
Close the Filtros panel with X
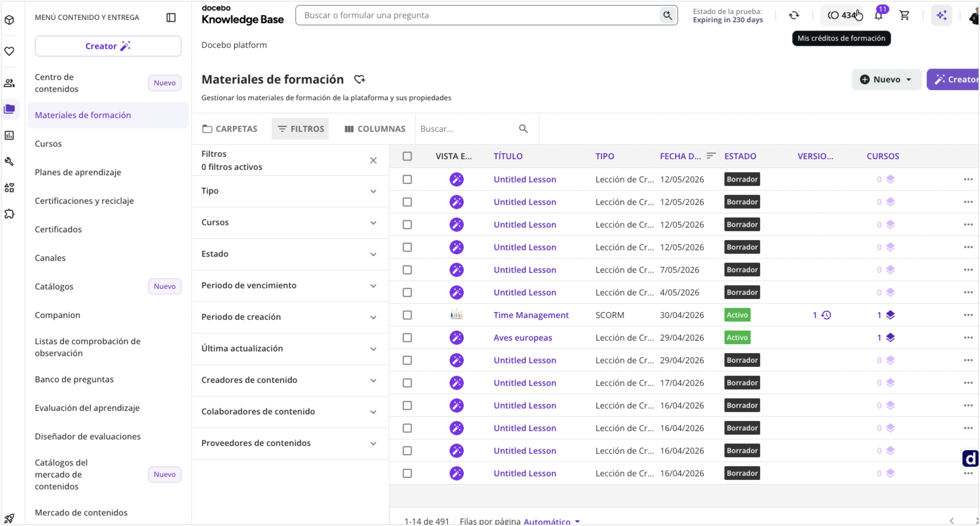coord(373,161)
